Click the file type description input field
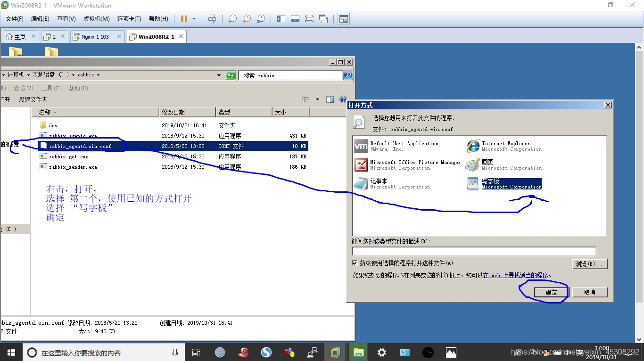Image resolution: width=644 pixels, height=361 pixels. click(474, 251)
